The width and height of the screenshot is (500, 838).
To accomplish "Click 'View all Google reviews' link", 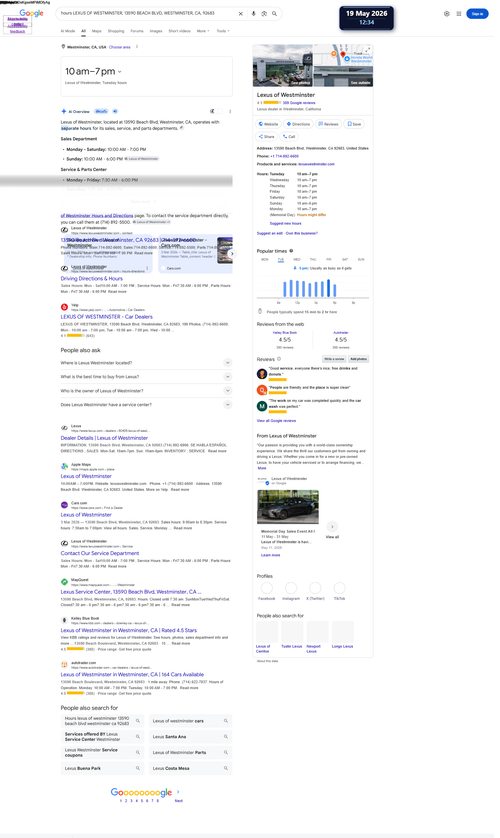I will pos(276,421).
